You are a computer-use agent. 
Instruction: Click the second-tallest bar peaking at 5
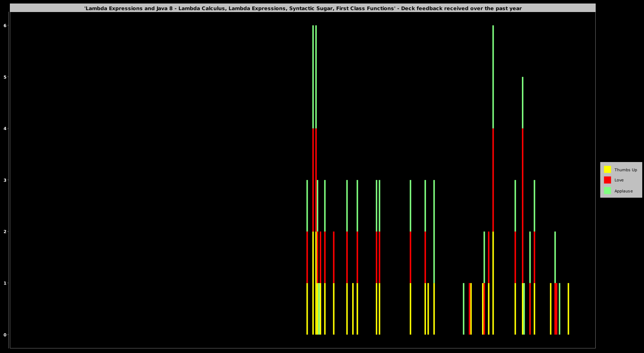point(523,206)
